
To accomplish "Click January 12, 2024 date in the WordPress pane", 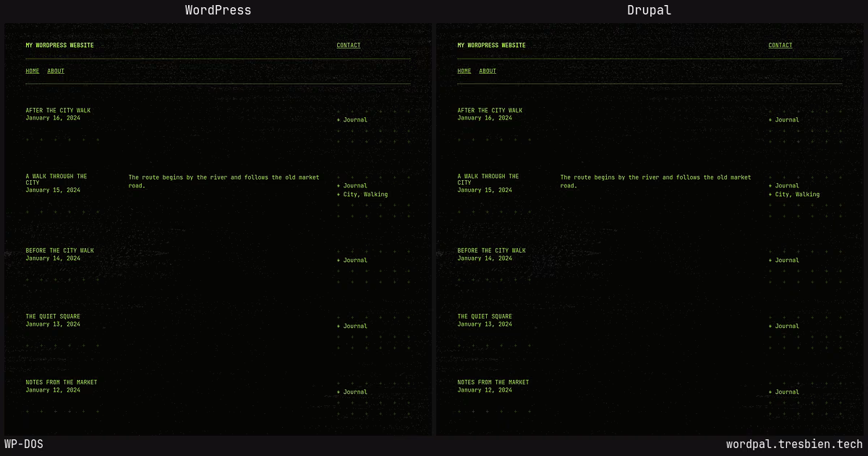I will point(53,389).
